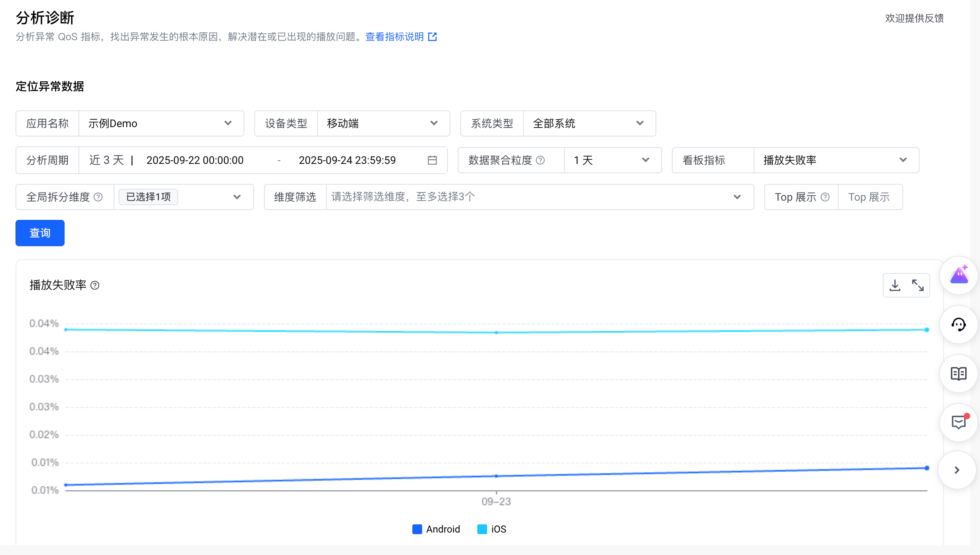The height and width of the screenshot is (555, 980).
Task: Toggle iOS series in chart legend
Action: pyautogui.click(x=492, y=529)
